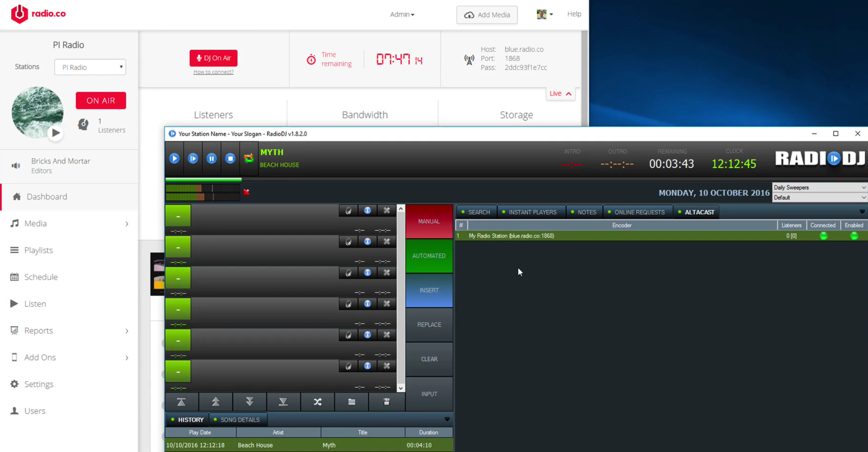Switch to MANUAL mode

[429, 221]
